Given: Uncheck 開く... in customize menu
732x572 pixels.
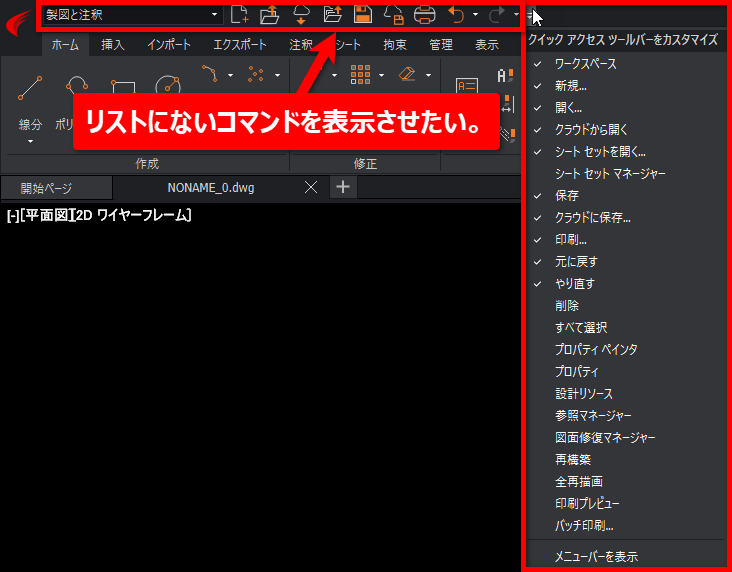Looking at the screenshot, I should [x=626, y=108].
